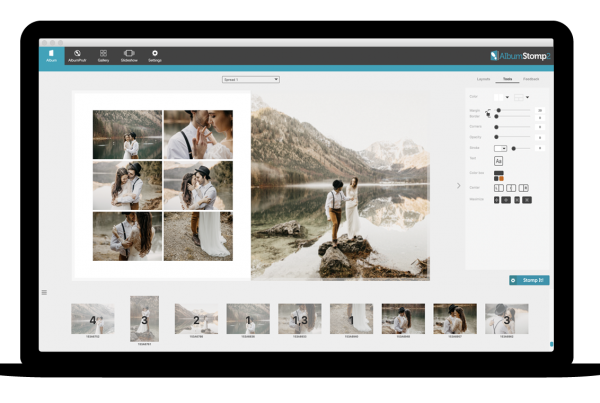Open the Stroke color dropdown
This screenshot has height=403, width=600.
[500, 148]
